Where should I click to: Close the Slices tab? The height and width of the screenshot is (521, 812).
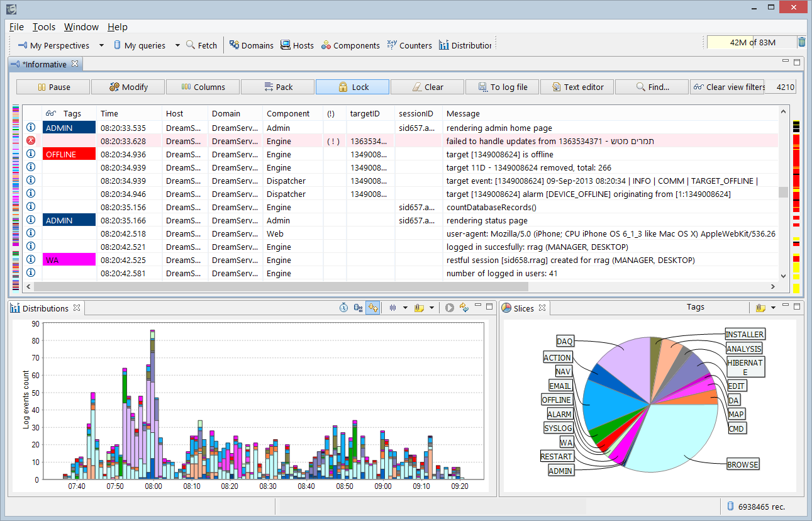click(542, 308)
